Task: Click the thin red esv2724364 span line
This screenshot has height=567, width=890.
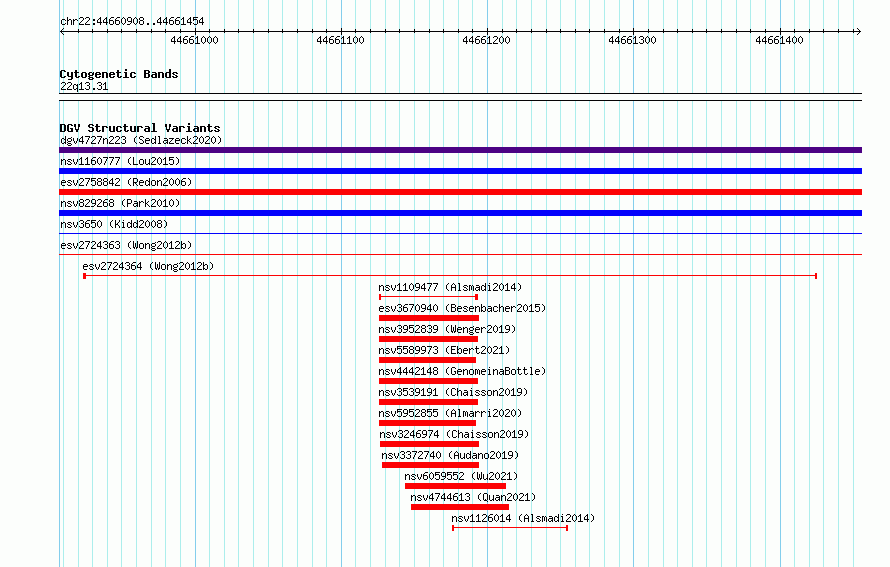Action: pos(450,276)
